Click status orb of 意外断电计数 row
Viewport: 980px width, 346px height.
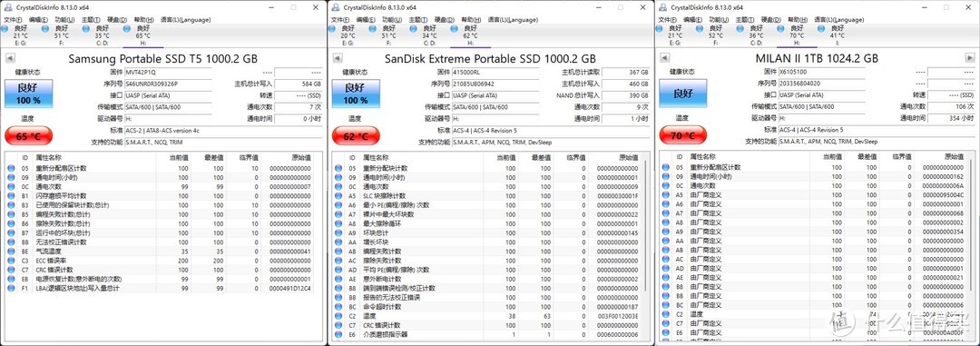click(338, 279)
